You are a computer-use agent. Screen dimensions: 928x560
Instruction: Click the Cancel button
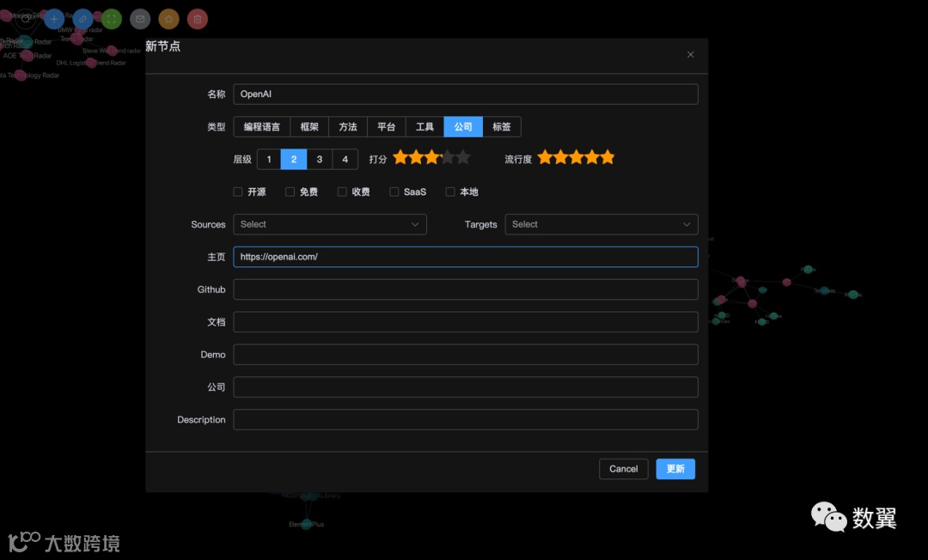[624, 469]
